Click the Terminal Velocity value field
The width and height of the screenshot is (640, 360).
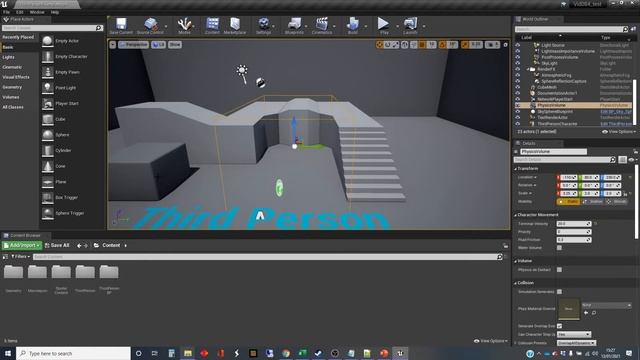click(573, 224)
